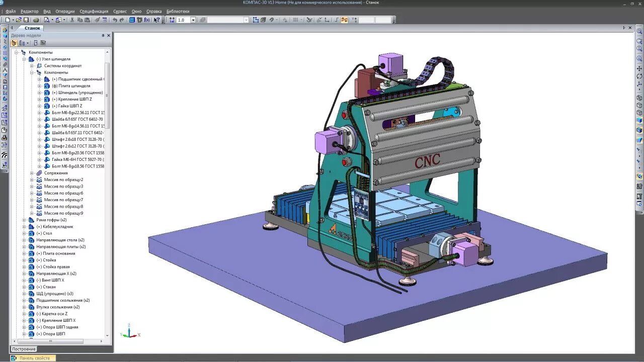
Task: Click the Copy icon in toolbar
Action: click(x=79, y=20)
